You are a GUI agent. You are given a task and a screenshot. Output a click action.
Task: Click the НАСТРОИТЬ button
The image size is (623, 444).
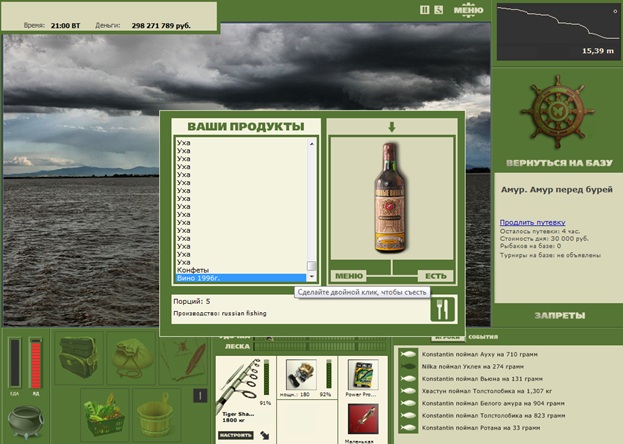tap(236, 435)
